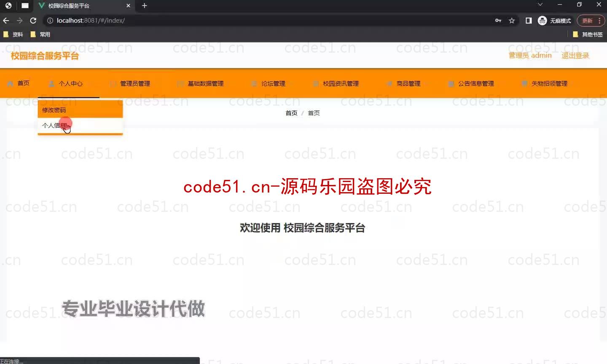Reload the page with the refresh icon

tap(33, 20)
